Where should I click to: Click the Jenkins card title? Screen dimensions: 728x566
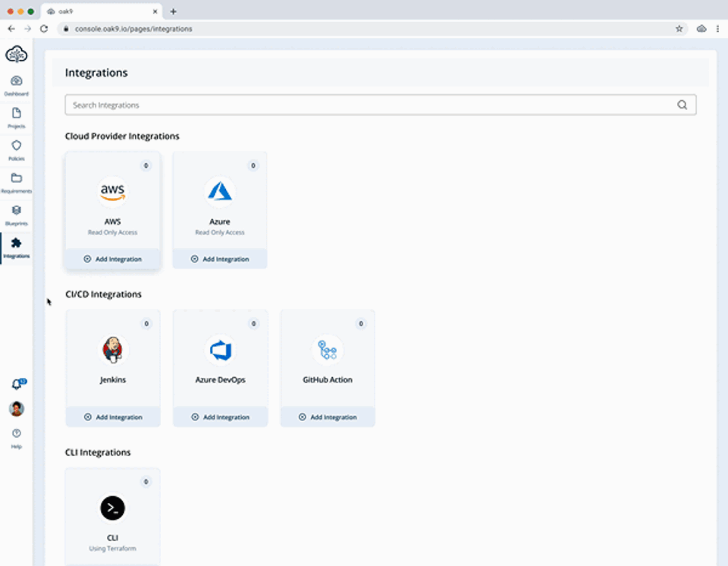point(113,379)
